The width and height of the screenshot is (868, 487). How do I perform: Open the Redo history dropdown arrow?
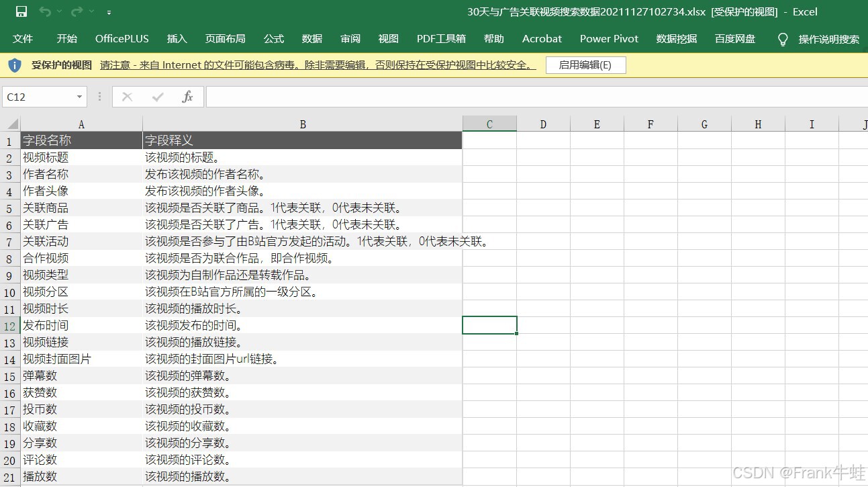click(91, 12)
